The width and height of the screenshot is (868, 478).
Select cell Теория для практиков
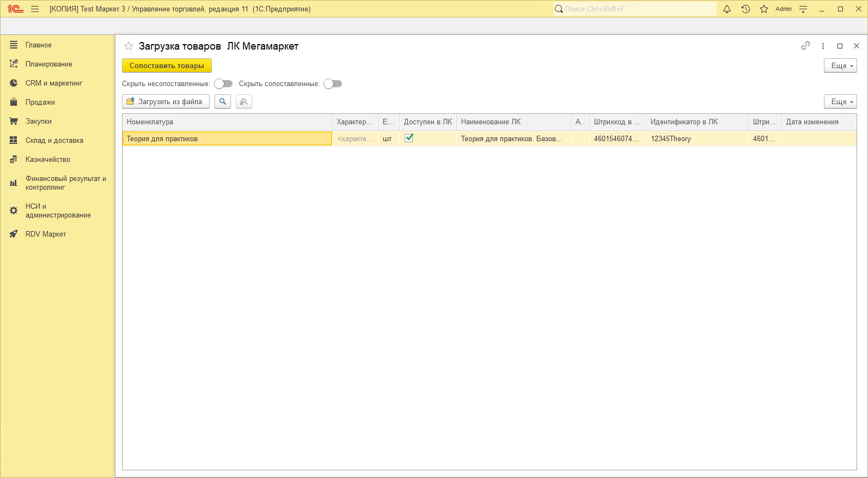point(227,138)
